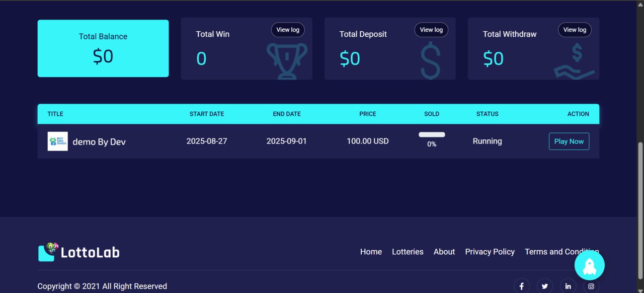Open the demo By Dev lottery thumbnail
Image resolution: width=644 pixels, height=293 pixels.
(57, 141)
